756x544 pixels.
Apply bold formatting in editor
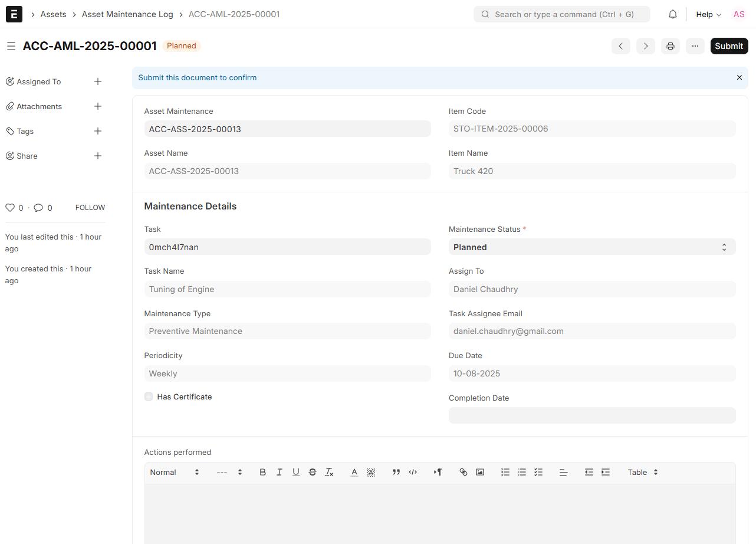pyautogui.click(x=263, y=472)
